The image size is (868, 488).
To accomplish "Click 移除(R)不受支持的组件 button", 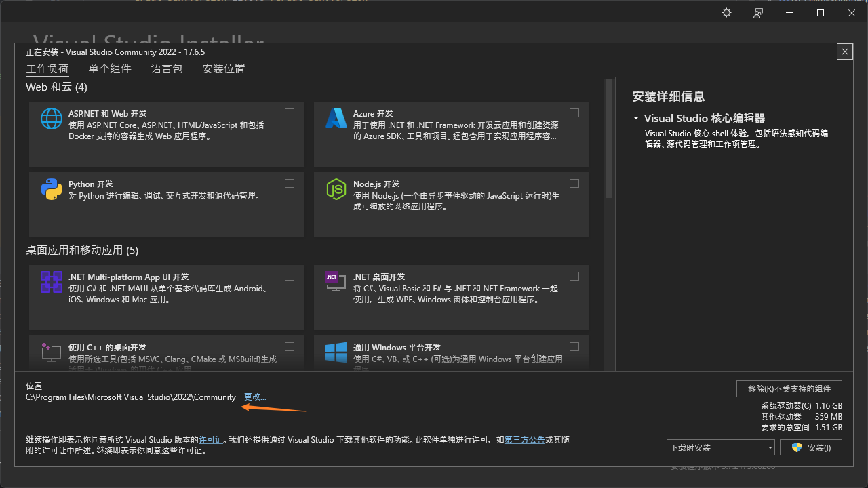I will pos(789,388).
